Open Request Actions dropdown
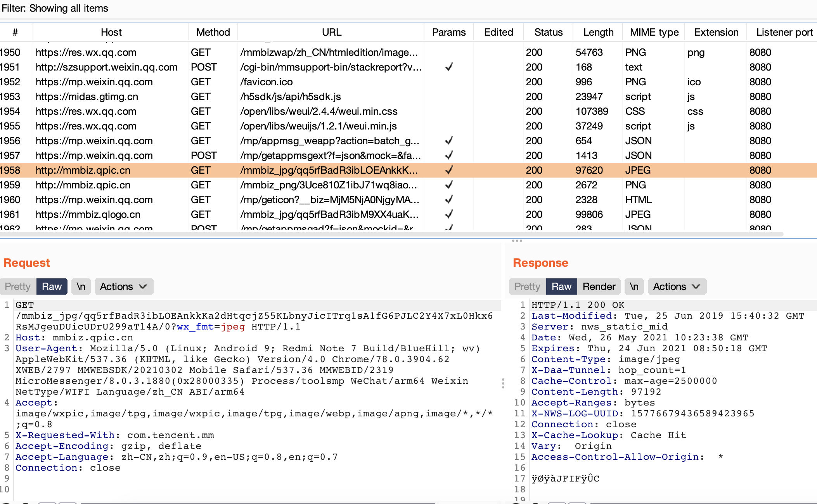The image size is (817, 504). tap(123, 287)
